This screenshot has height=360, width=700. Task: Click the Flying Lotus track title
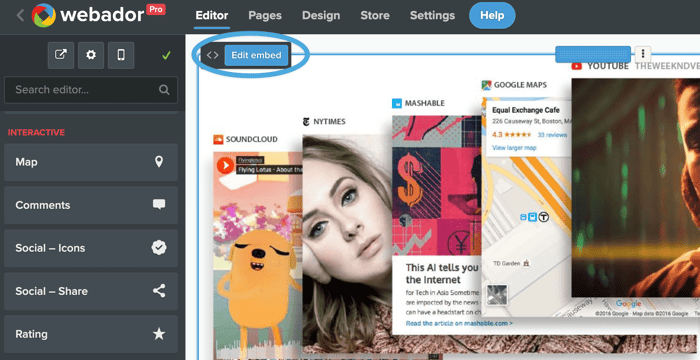coord(270,170)
